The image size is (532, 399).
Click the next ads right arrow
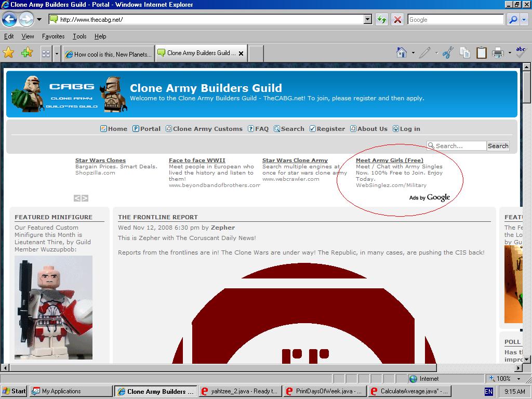point(85,198)
